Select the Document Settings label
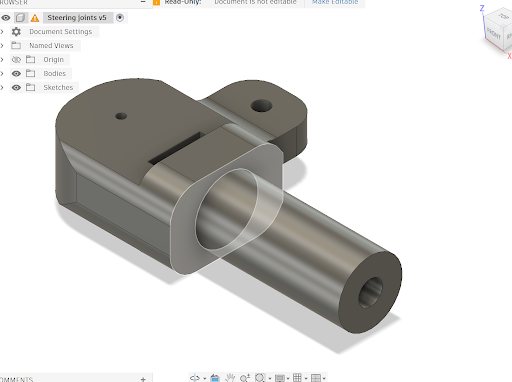Image resolution: width=512 pixels, height=382 pixels. [60, 32]
